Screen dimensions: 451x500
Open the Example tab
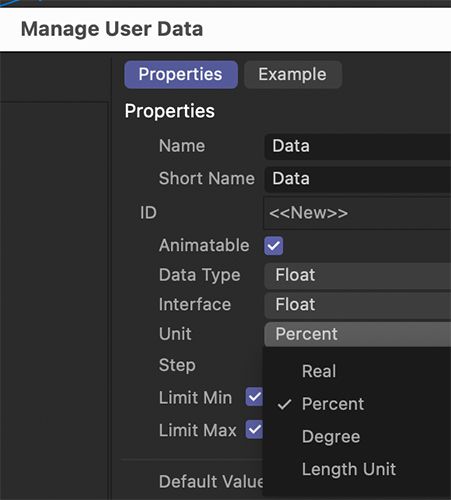(x=293, y=74)
